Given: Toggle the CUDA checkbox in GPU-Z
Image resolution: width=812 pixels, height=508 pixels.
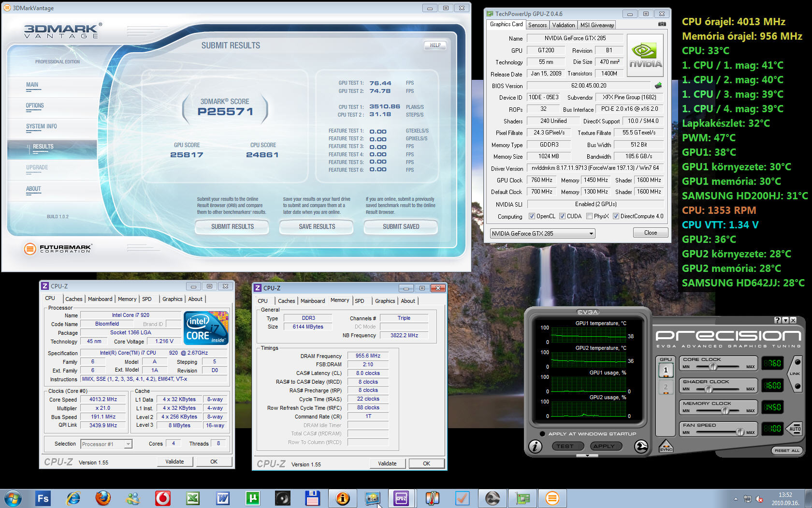Looking at the screenshot, I should [x=562, y=216].
